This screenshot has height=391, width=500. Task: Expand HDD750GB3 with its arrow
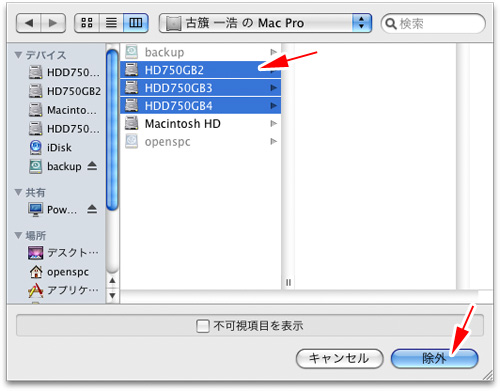pyautogui.click(x=274, y=88)
